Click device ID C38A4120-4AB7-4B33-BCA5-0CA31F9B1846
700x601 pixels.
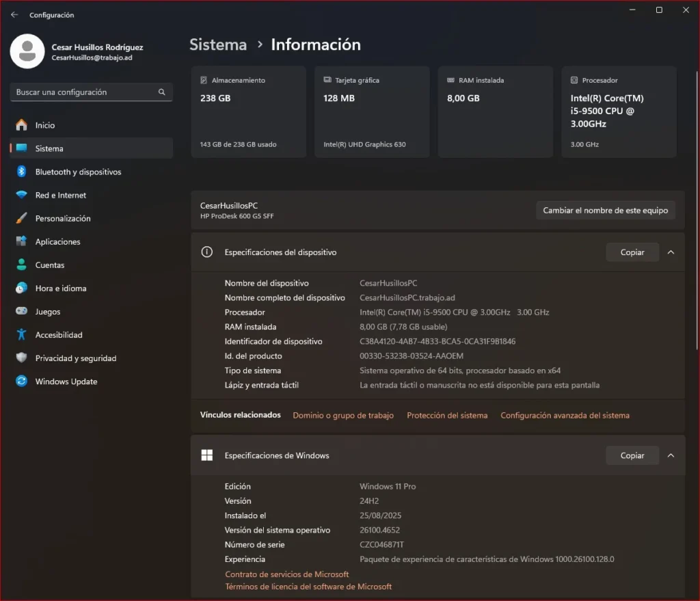point(437,341)
